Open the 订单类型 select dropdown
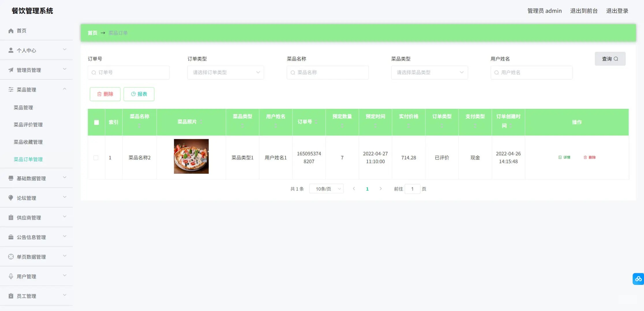 tap(226, 73)
